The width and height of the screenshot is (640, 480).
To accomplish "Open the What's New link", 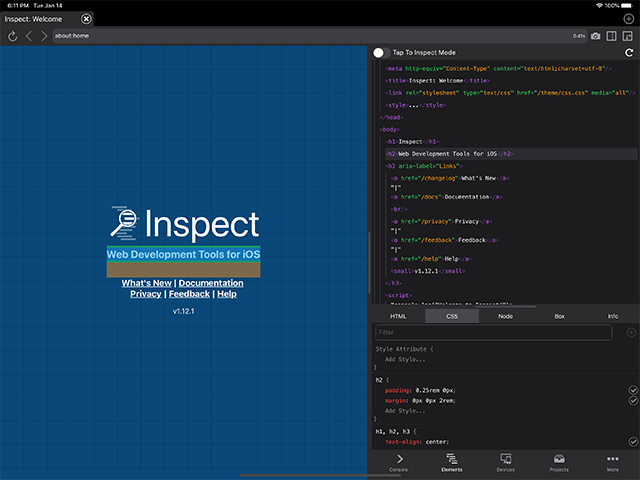I will click(x=147, y=283).
